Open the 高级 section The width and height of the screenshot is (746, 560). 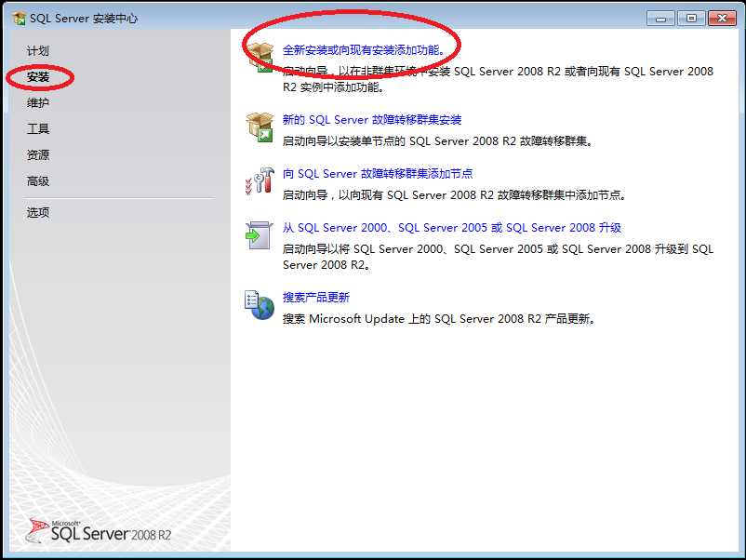click(37, 181)
